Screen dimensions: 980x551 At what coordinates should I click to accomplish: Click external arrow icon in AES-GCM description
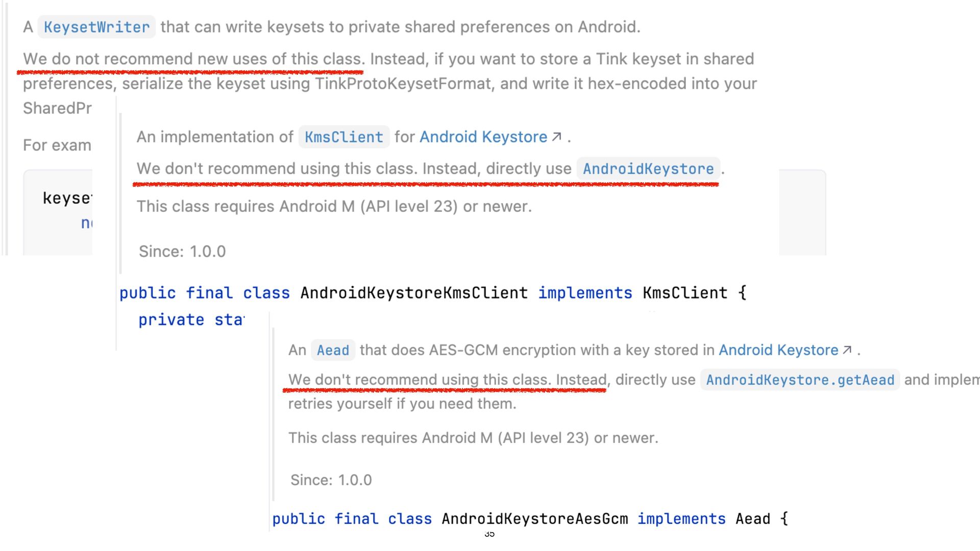coord(847,350)
